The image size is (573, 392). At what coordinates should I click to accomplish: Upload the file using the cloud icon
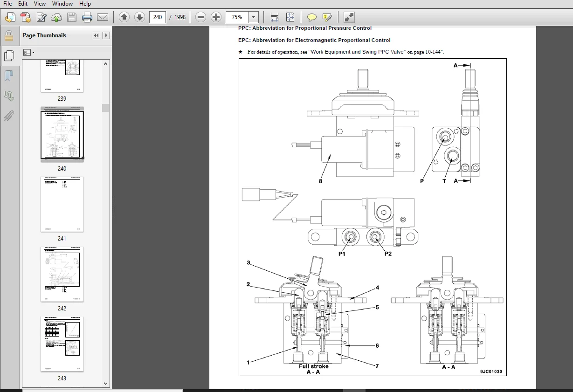click(56, 17)
